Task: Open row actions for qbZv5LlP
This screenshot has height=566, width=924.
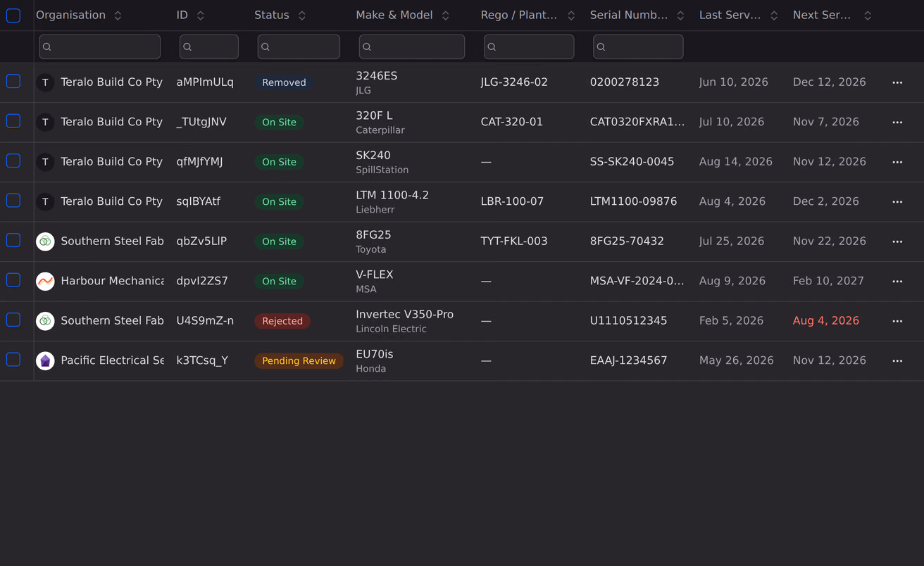Action: 897,241
